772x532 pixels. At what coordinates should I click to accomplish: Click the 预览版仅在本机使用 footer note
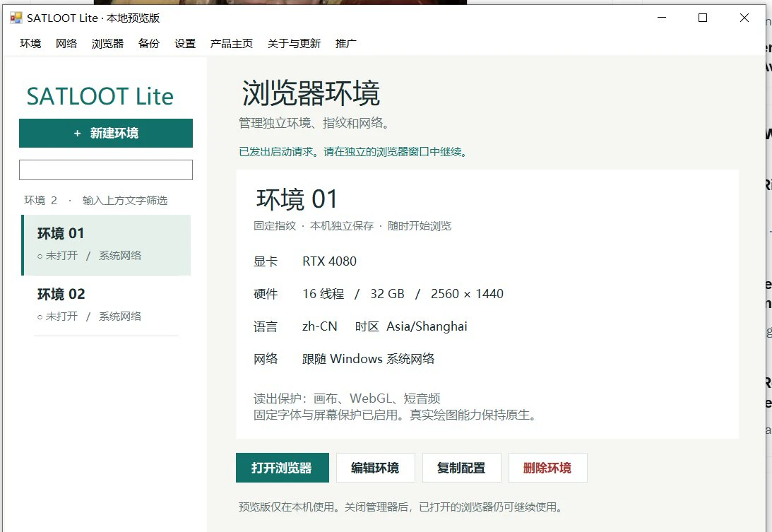coord(401,507)
